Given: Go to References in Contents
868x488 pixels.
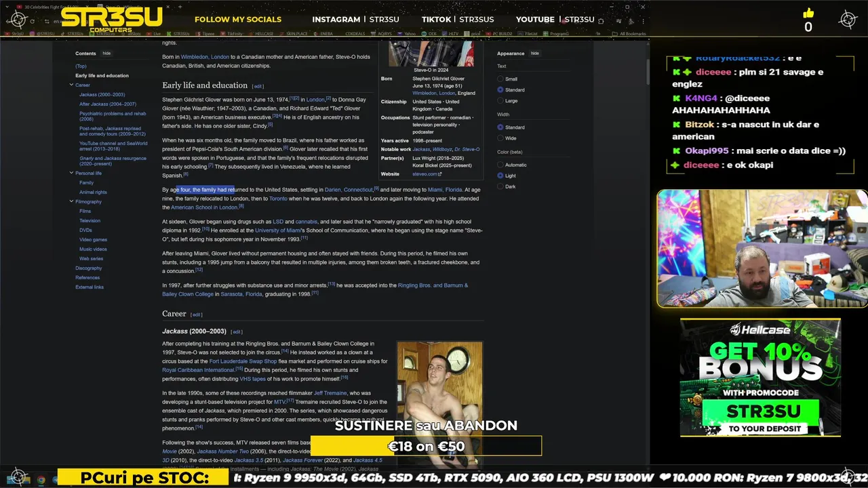Looking at the screenshot, I should [87, 278].
